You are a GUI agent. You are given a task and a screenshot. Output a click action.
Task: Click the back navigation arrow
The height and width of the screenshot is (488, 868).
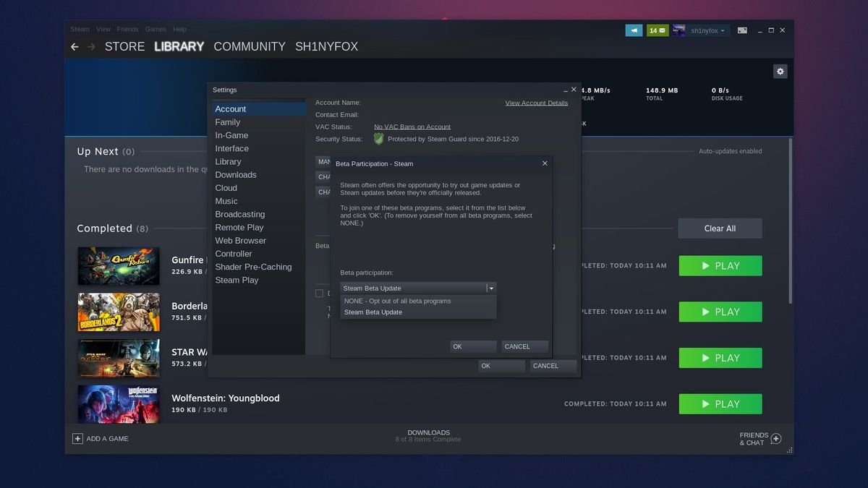click(x=75, y=46)
